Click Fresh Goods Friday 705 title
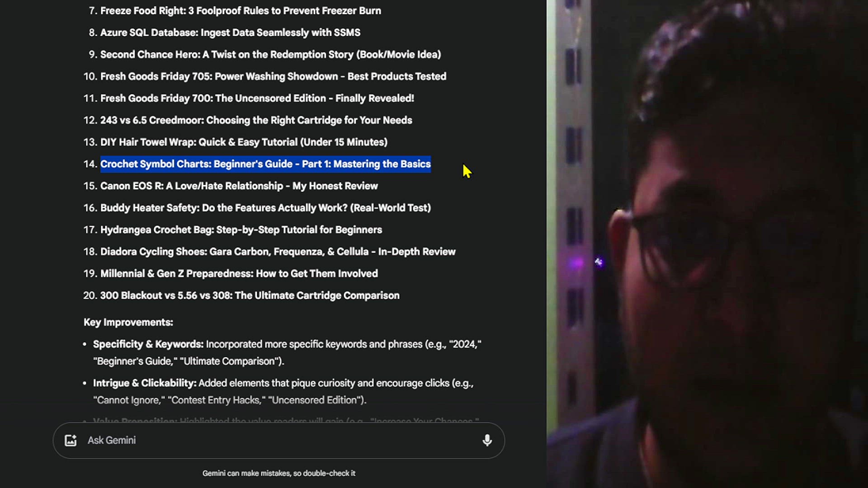 [273, 76]
